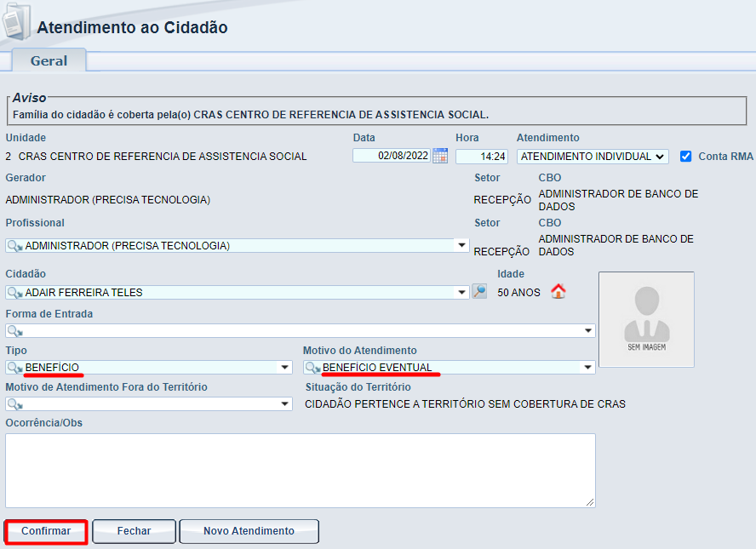Expand the Tipo dropdown showing BENEFÍCIO
This screenshot has width=756, height=549.
284,368
